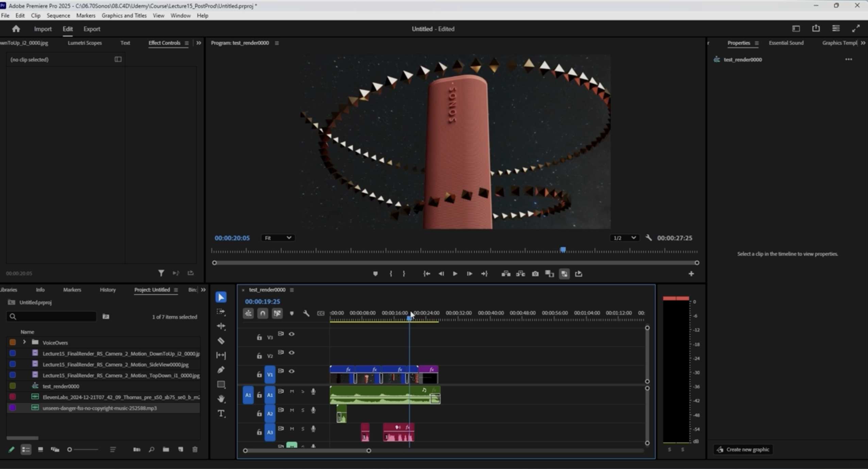Click the Export Frame camera icon
Image resolution: width=868 pixels, height=469 pixels.
coord(535,274)
